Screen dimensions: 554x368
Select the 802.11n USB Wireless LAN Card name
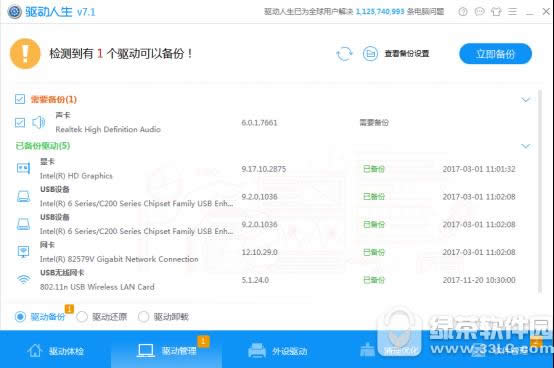[x=97, y=287]
